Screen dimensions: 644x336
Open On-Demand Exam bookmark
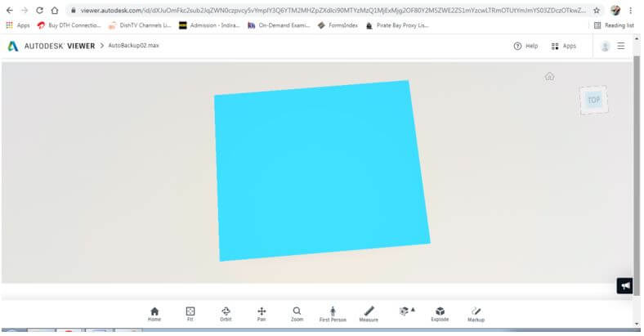279,25
